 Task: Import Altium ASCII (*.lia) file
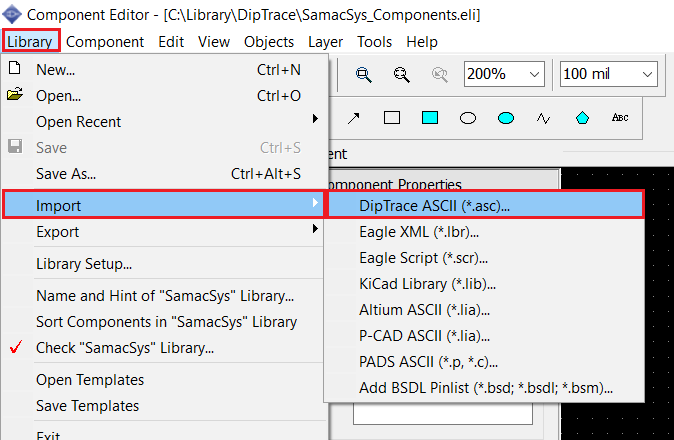tap(486, 310)
